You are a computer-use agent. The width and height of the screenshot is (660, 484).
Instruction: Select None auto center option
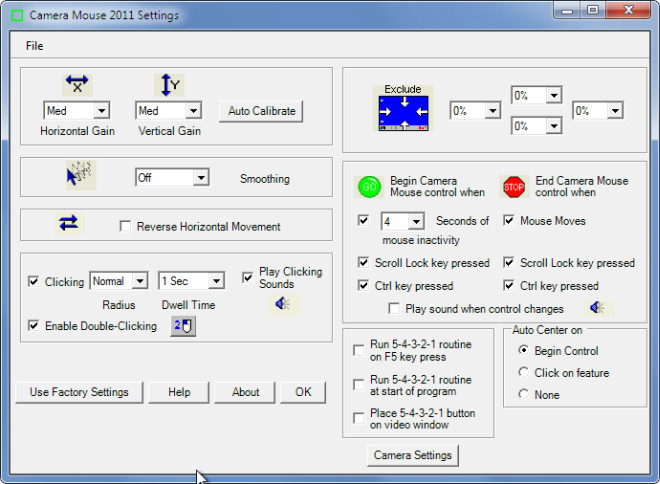click(523, 394)
